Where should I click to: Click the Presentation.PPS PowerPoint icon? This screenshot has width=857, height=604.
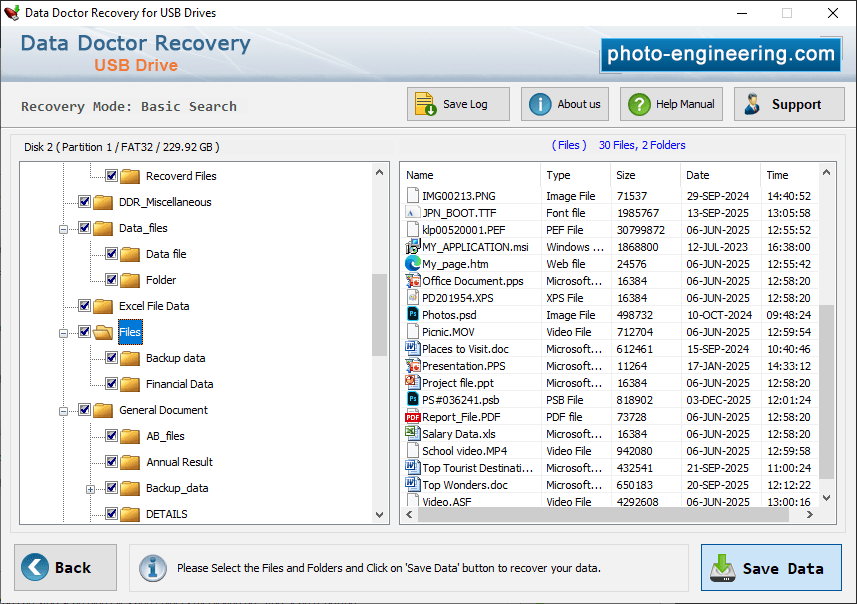(x=412, y=365)
